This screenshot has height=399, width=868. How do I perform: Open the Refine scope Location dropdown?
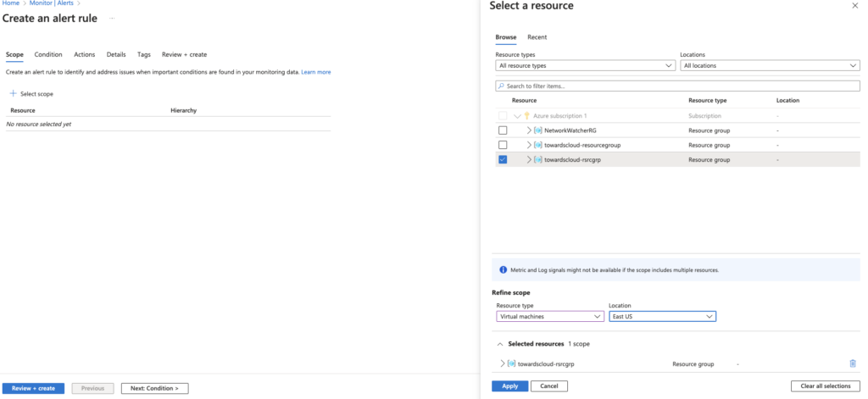pos(662,317)
